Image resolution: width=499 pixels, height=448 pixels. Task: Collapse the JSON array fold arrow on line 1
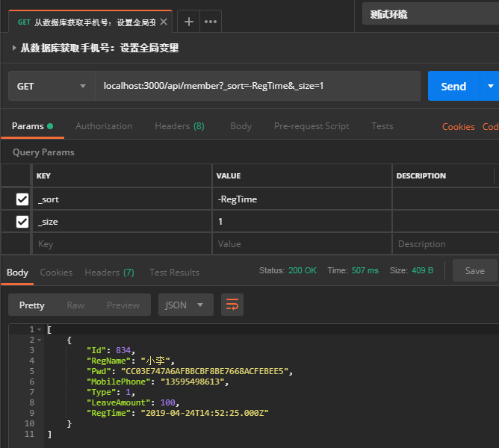pyautogui.click(x=39, y=329)
